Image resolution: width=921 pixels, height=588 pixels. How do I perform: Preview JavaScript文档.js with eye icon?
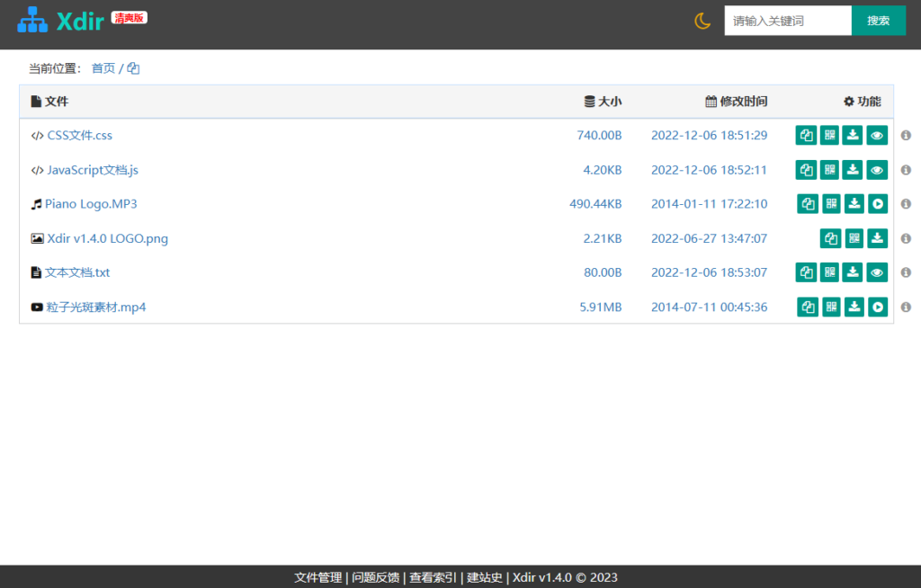[x=877, y=170]
